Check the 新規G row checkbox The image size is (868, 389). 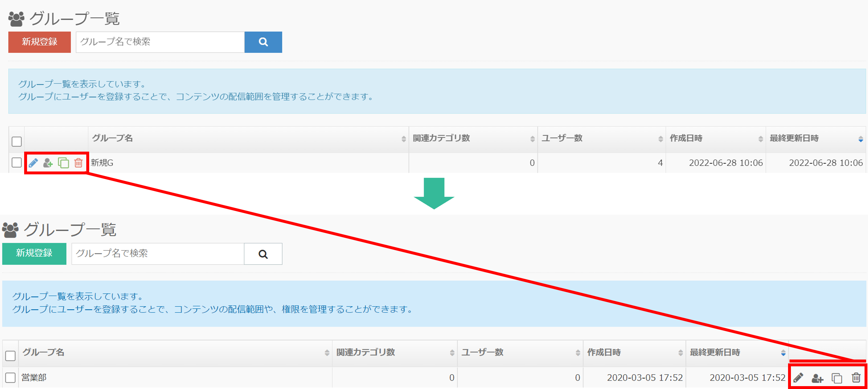[16, 163]
